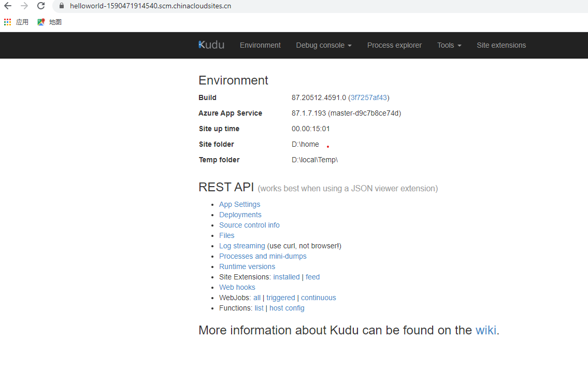Click the address bar URL
Viewport: 588px width, 366px height.
[150, 6]
